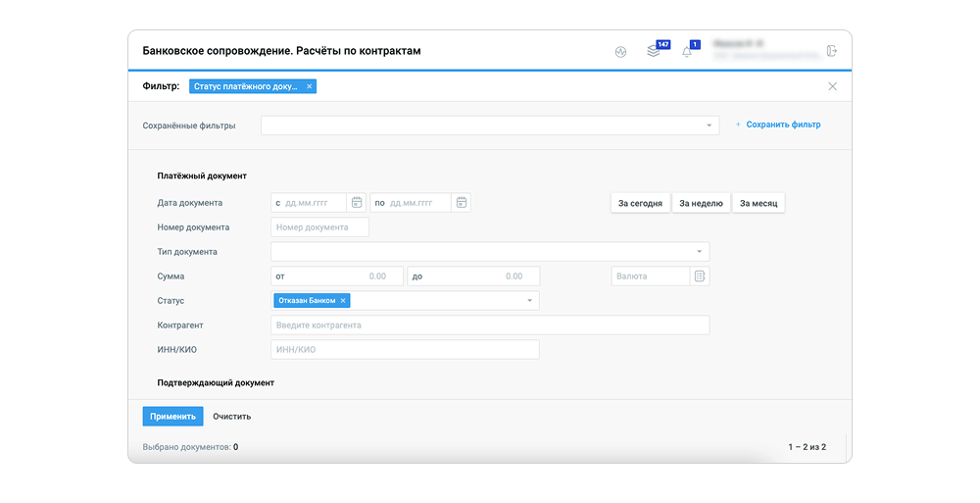Viewport: 980px width, 503px height.
Task: Click the 'Применить' button
Action: click(x=172, y=416)
